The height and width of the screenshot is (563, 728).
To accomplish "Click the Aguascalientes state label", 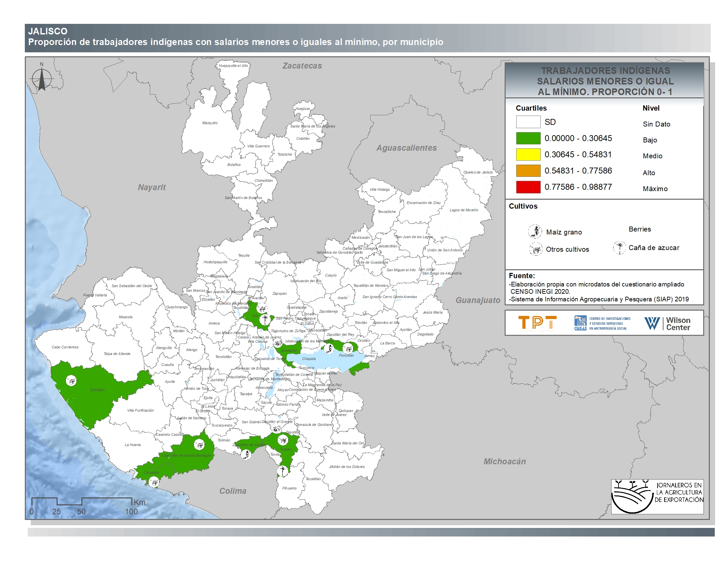I will [406, 148].
